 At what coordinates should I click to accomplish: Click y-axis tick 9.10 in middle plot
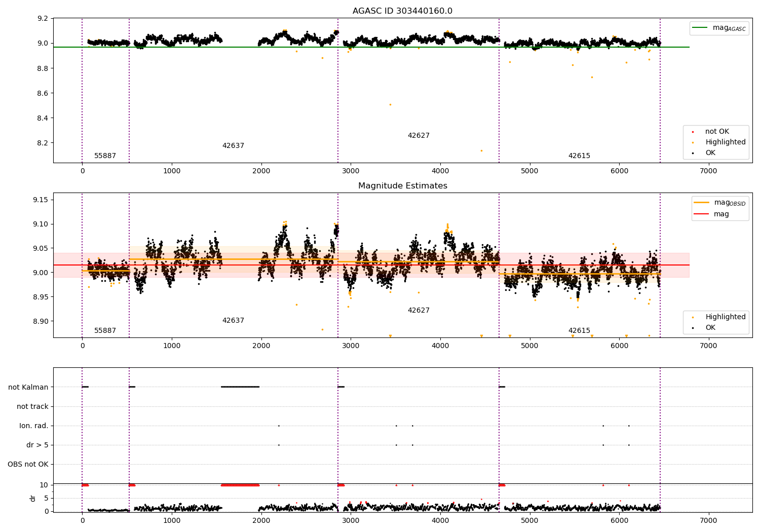41,224
